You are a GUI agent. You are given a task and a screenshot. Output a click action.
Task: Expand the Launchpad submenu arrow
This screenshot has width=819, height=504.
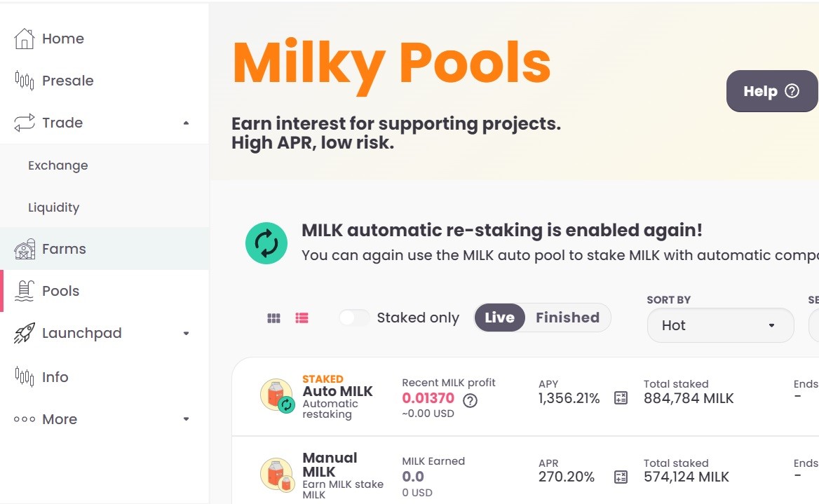point(186,333)
